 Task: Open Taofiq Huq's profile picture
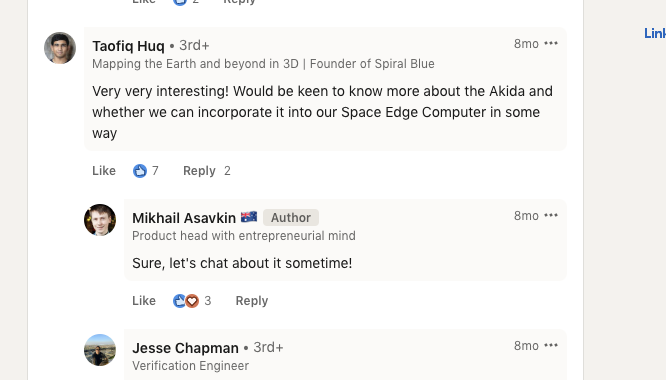[x=60, y=48]
